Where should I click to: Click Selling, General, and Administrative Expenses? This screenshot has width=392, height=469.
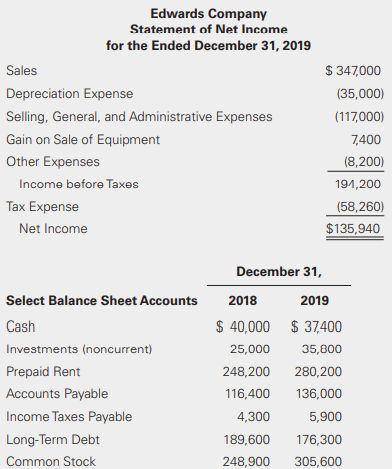[139, 117]
